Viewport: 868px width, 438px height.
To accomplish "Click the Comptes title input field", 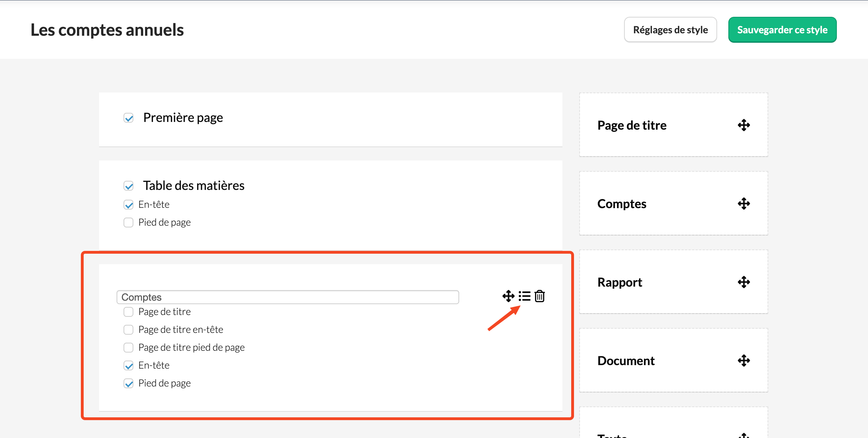I will [288, 297].
